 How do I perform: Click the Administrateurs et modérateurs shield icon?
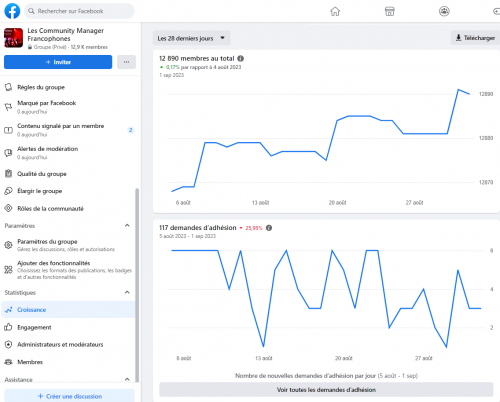(8, 344)
